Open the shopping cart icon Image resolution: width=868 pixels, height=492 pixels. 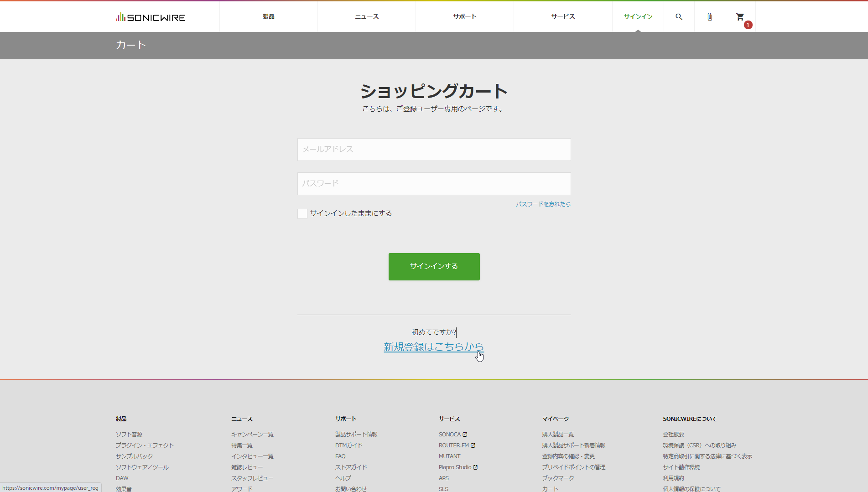click(740, 17)
